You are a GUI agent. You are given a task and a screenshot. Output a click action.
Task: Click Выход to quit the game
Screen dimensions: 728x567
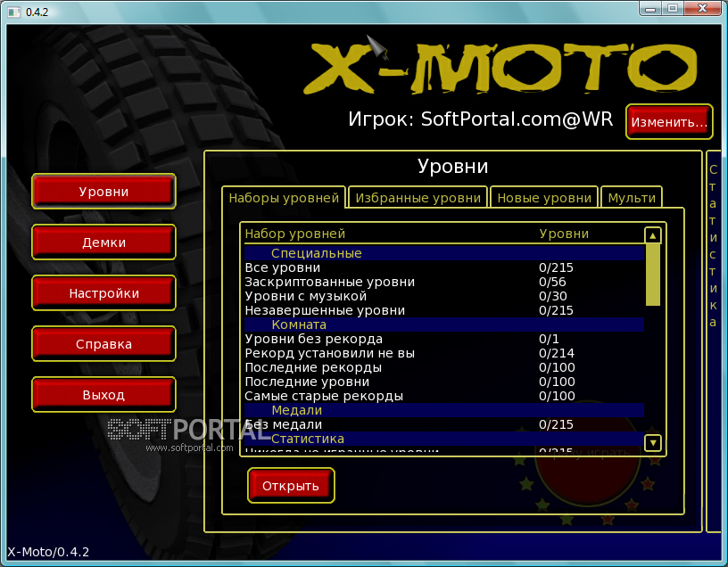[103, 394]
